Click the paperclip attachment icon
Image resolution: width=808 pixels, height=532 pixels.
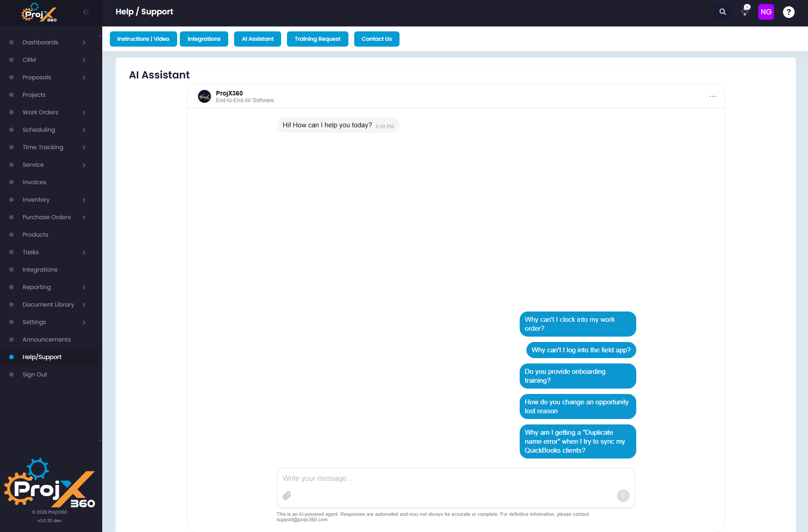click(x=287, y=496)
